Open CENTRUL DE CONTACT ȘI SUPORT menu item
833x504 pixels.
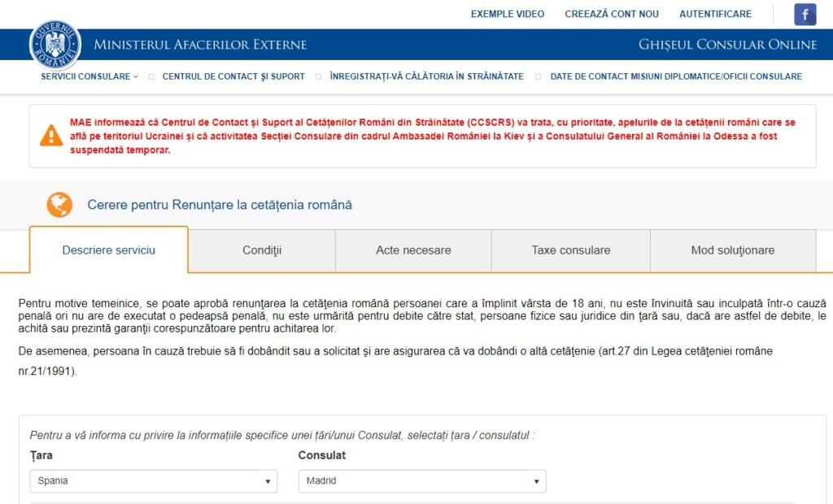[233, 76]
